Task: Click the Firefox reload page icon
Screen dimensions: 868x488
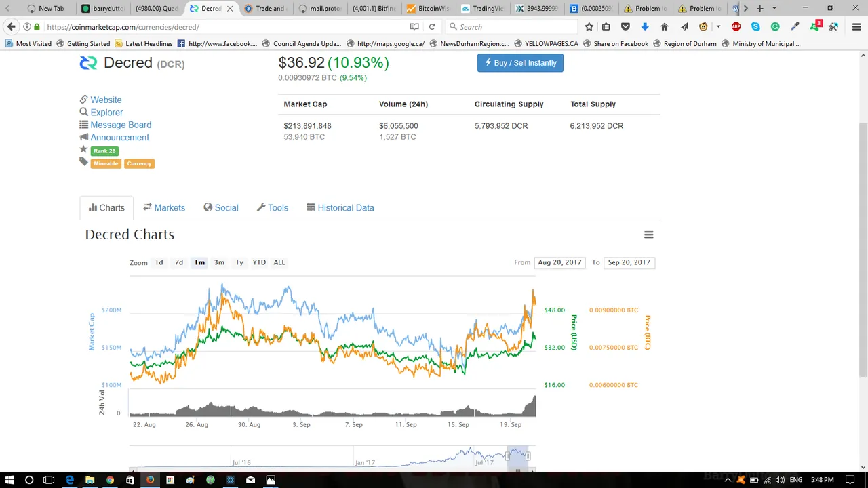Action: click(432, 27)
